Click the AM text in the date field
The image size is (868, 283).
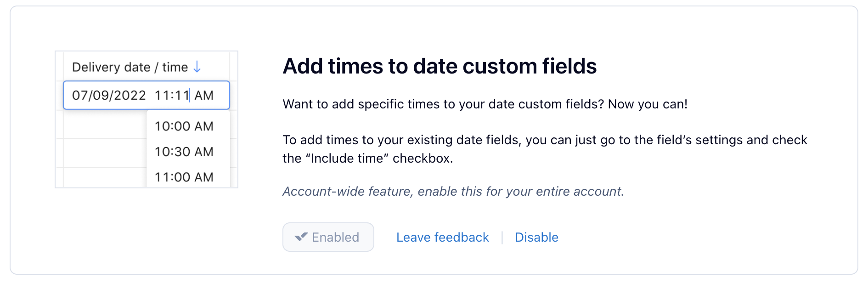click(x=204, y=96)
